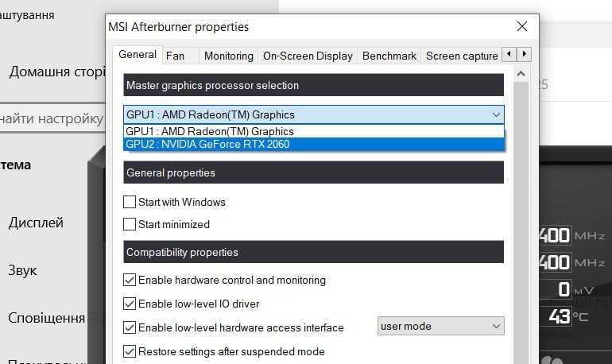Viewport: 612px width, 364px height.
Task: Collapse the master GPU selection dropdown
Action: (496, 114)
